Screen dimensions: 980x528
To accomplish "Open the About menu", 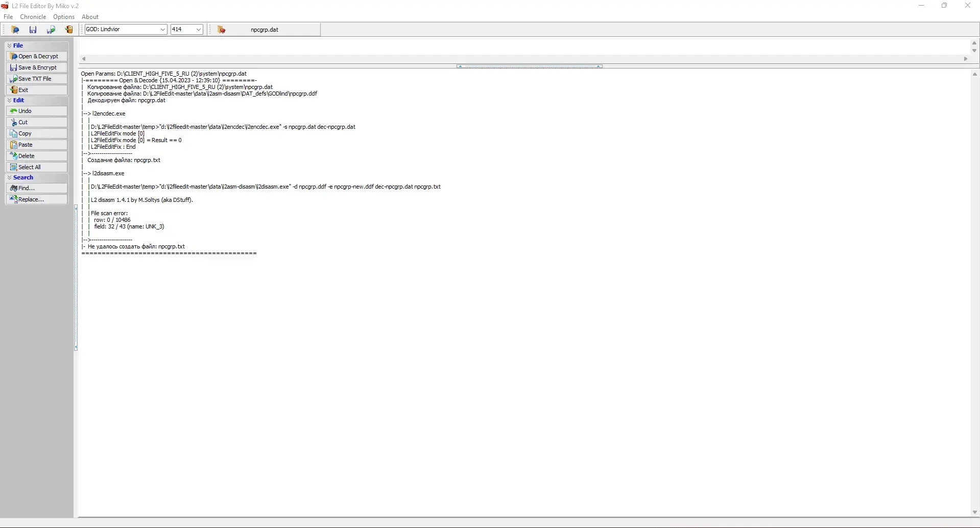I will pyautogui.click(x=90, y=17).
